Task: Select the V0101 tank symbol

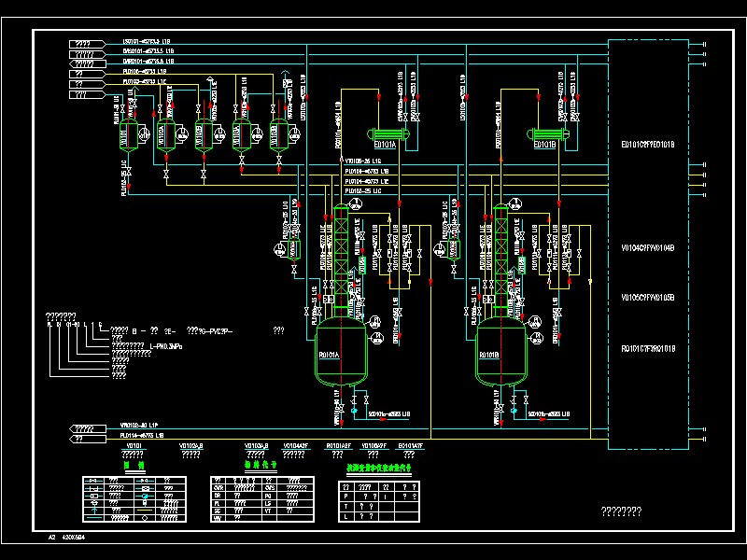Action: point(128,135)
